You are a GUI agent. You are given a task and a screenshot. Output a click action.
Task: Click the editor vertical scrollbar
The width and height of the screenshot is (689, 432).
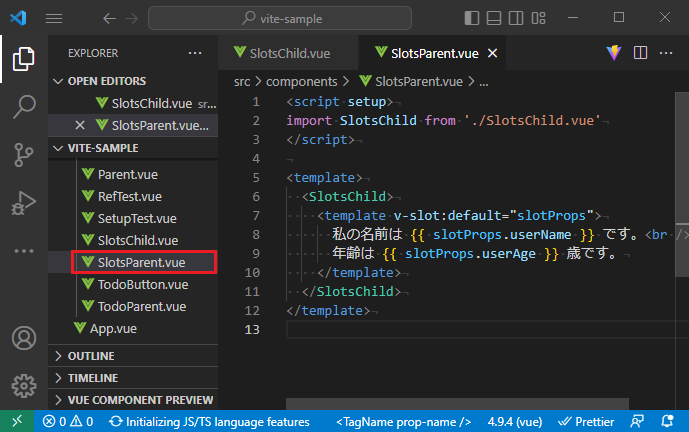682,185
